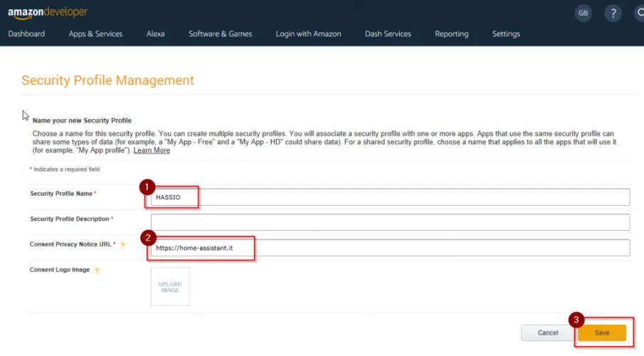Screen dimensions: 644x356
Task: Focus the Security Profile Name field
Action: point(390,197)
